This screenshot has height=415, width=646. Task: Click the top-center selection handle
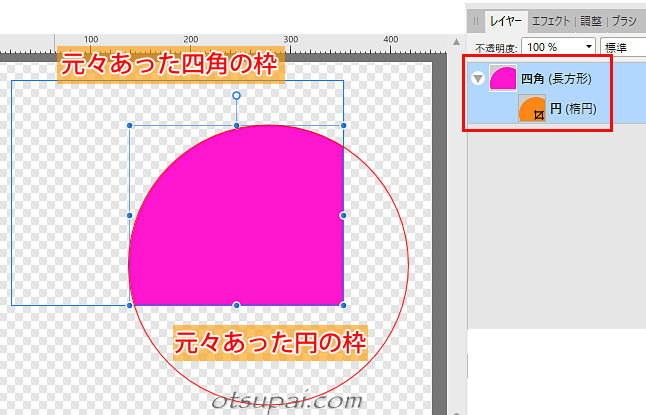click(237, 125)
